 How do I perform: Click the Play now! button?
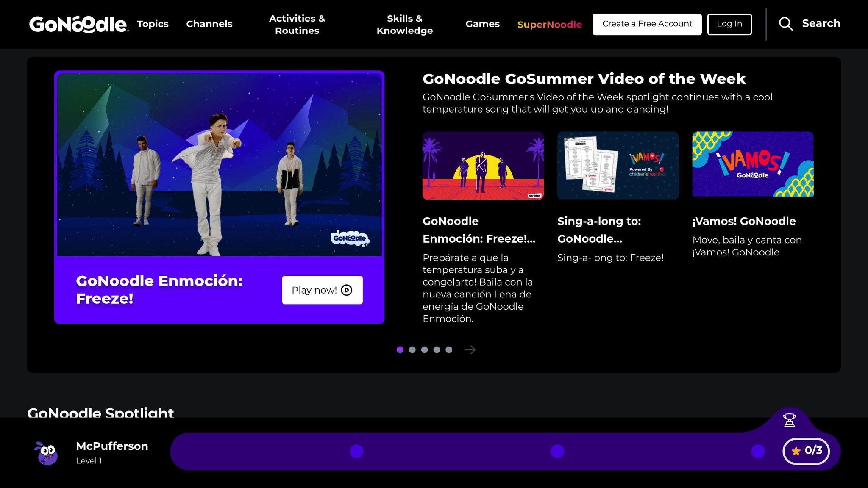pyautogui.click(x=322, y=290)
